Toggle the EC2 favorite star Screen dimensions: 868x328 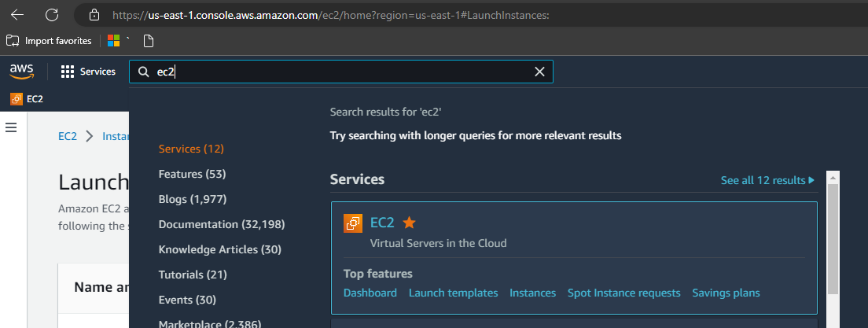(x=409, y=223)
